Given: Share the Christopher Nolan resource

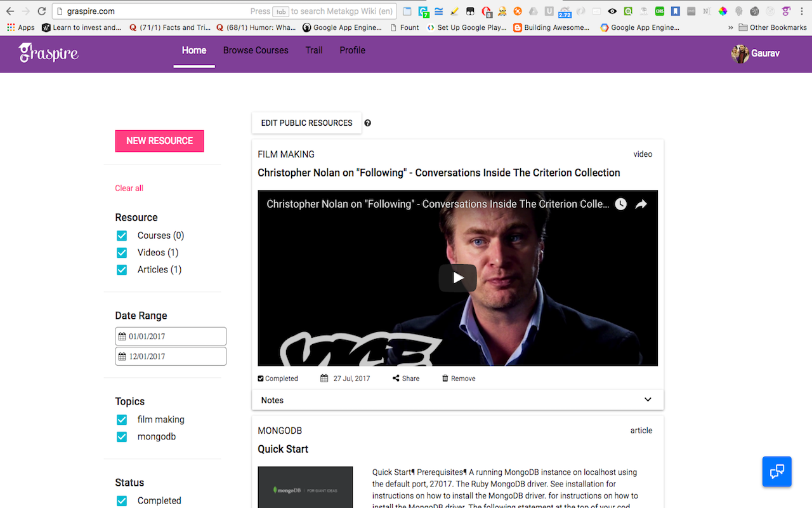Looking at the screenshot, I should point(406,378).
